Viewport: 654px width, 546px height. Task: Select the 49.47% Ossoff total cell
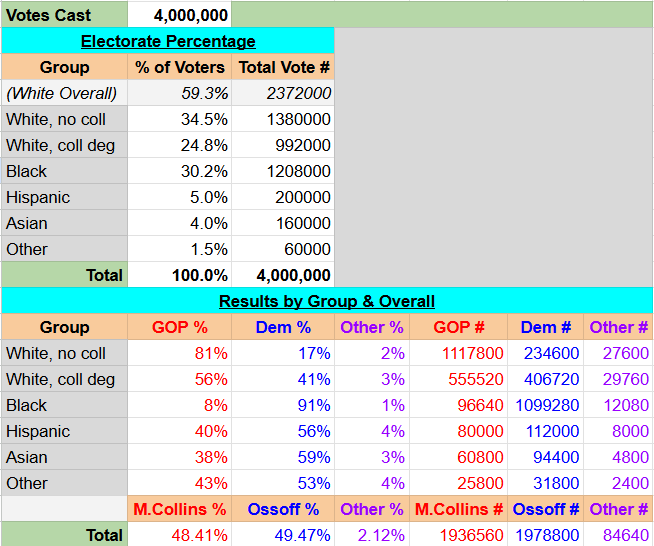click(283, 534)
